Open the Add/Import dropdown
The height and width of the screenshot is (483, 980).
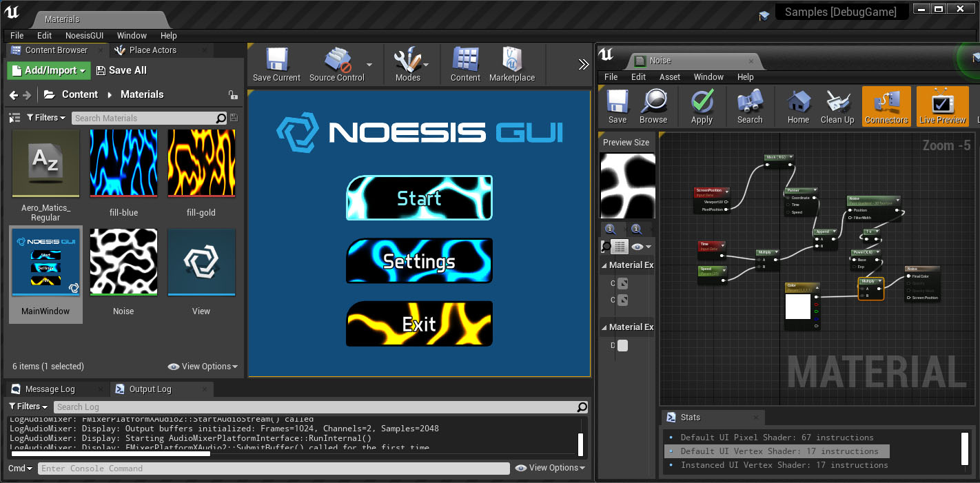[x=49, y=70]
